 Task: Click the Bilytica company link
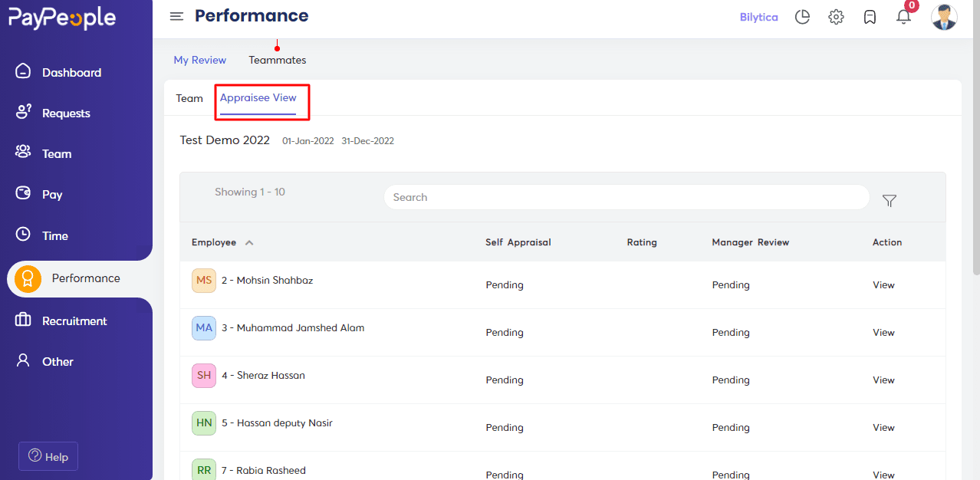click(759, 17)
